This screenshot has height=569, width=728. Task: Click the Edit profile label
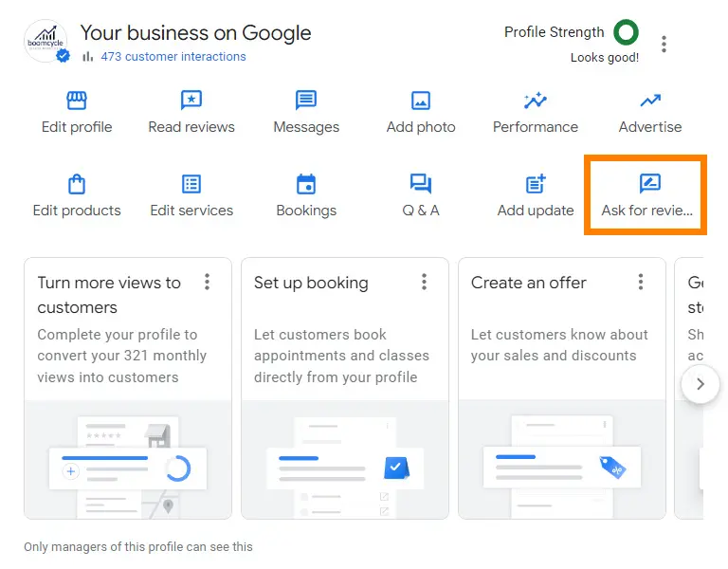coord(77,127)
